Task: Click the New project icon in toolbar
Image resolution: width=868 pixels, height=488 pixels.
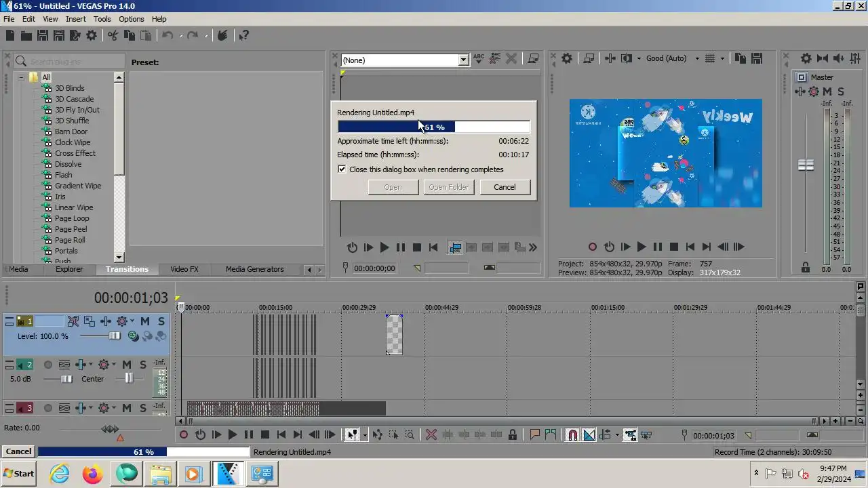Action: pyautogui.click(x=10, y=36)
